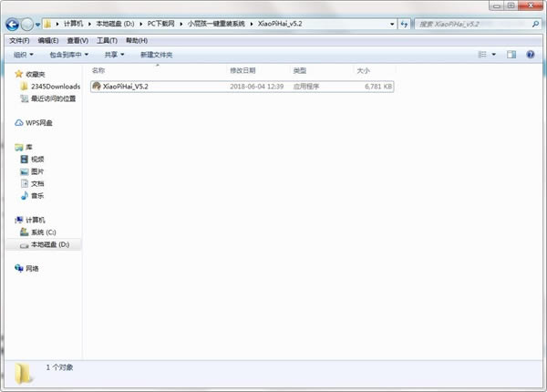547x392 pixels.
Task: Click the 应用程序 type cell
Action: click(306, 87)
